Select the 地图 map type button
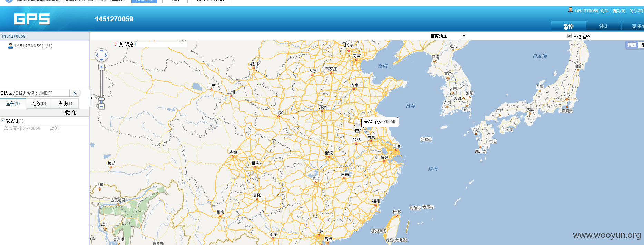Screen dimensions: 644x245 [632, 45]
